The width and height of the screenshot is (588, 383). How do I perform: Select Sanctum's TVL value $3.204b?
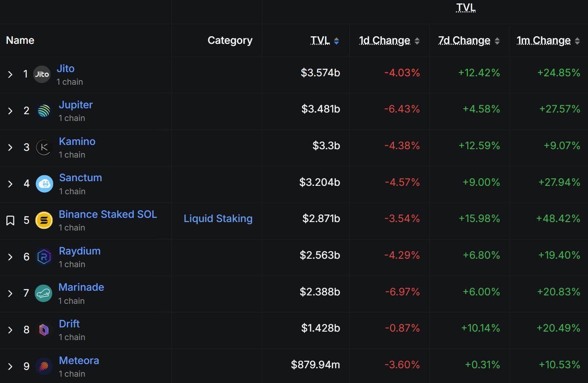click(x=319, y=182)
